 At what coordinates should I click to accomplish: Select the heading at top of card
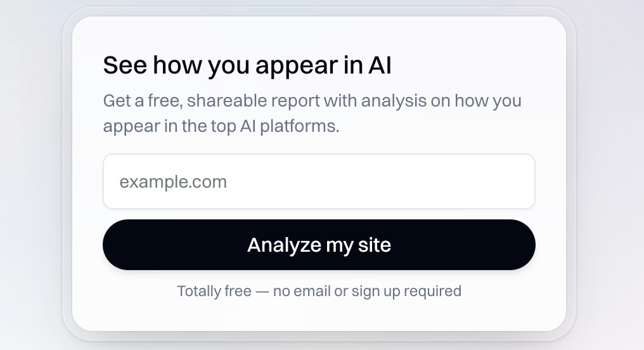click(247, 66)
